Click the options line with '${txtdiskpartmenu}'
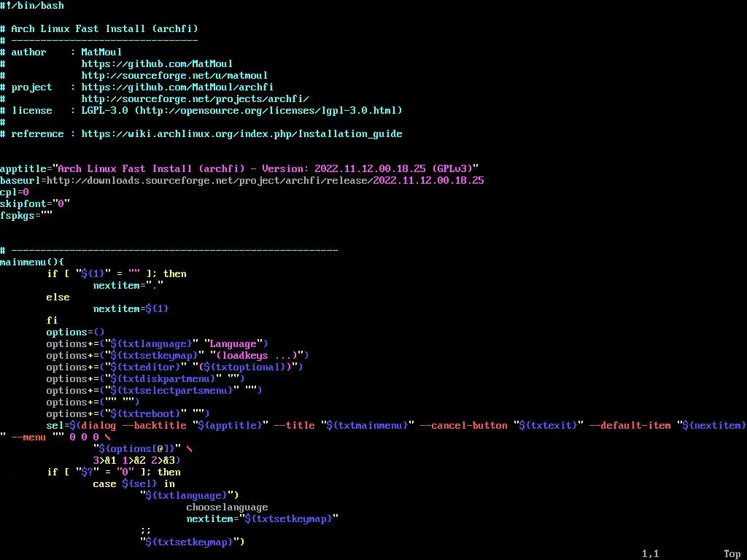 click(x=145, y=379)
